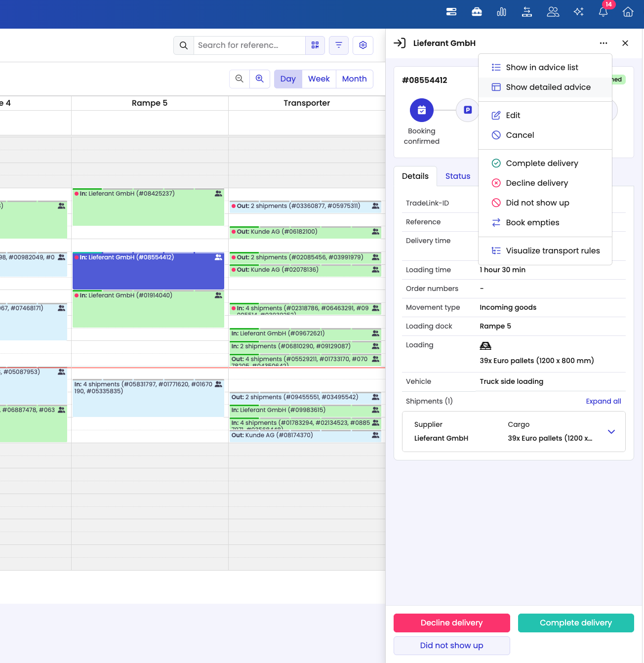Open In: Lieferant GmbH (#09983615) booking
644x663 pixels.
pyautogui.click(x=305, y=411)
